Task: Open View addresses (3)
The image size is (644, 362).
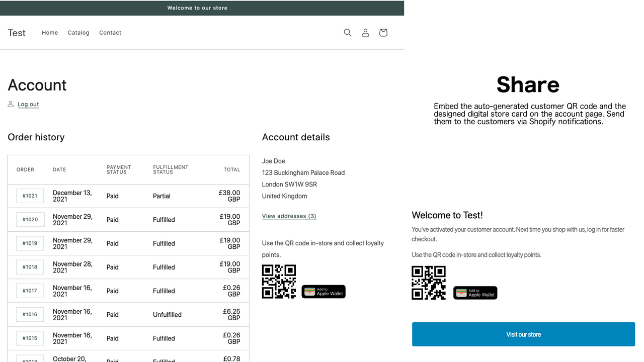Action: click(289, 216)
